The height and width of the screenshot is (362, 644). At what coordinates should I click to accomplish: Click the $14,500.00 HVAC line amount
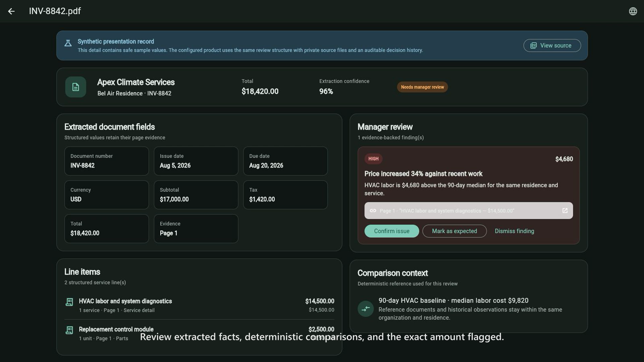(319, 301)
